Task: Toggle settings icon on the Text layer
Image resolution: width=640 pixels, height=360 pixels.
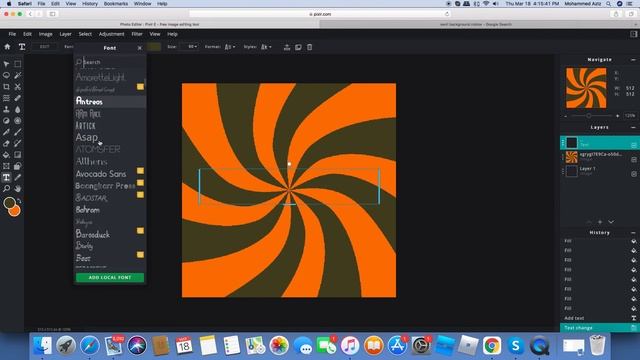Action: [x=633, y=145]
